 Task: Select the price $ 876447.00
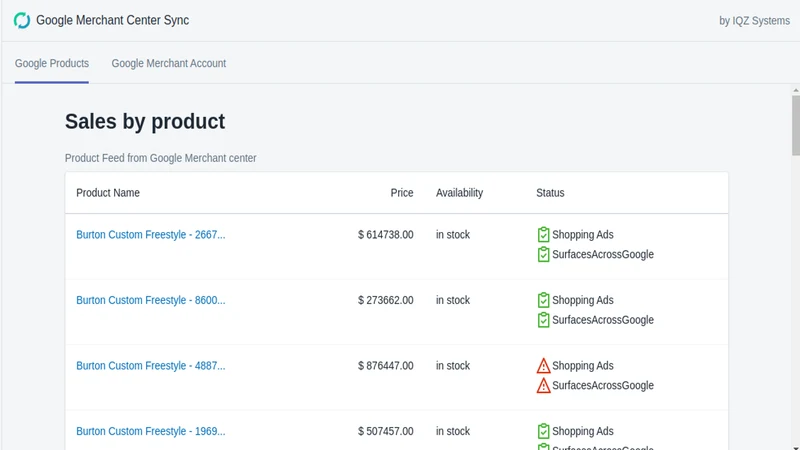tap(386, 366)
